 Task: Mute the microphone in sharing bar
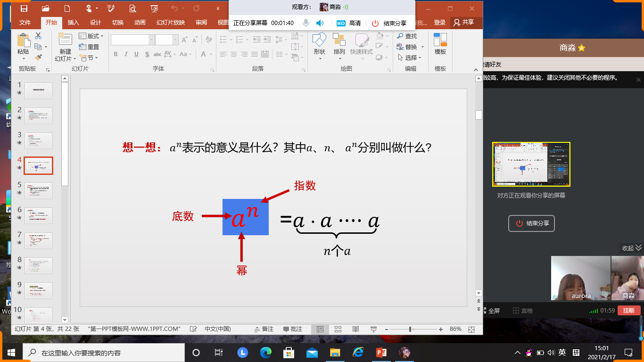(x=306, y=23)
